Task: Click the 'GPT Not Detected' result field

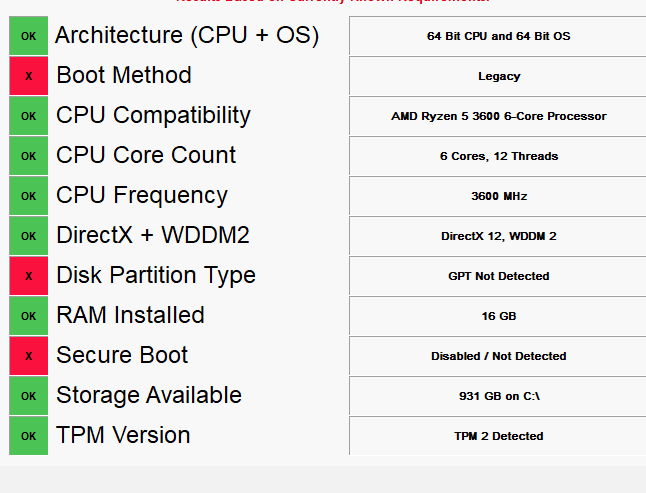Action: 498,276
